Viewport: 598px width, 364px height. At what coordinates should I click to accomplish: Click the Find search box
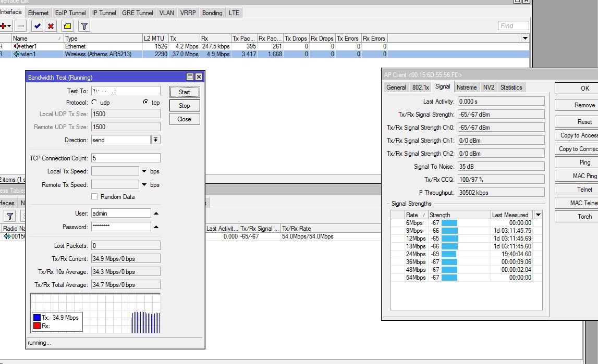click(514, 26)
